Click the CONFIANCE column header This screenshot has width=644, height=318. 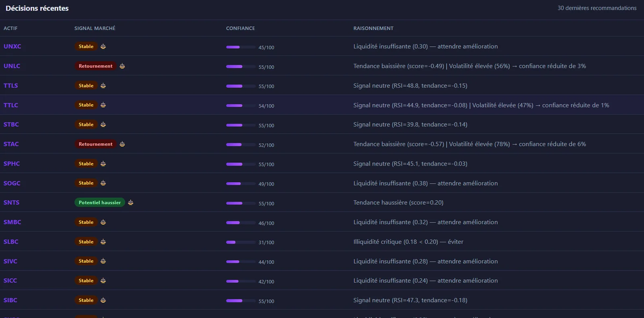240,28
